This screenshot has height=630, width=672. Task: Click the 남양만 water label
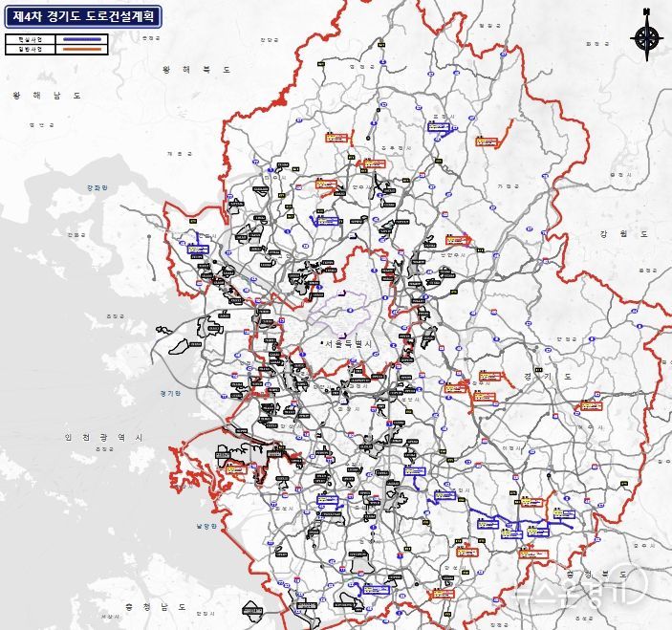(x=206, y=527)
